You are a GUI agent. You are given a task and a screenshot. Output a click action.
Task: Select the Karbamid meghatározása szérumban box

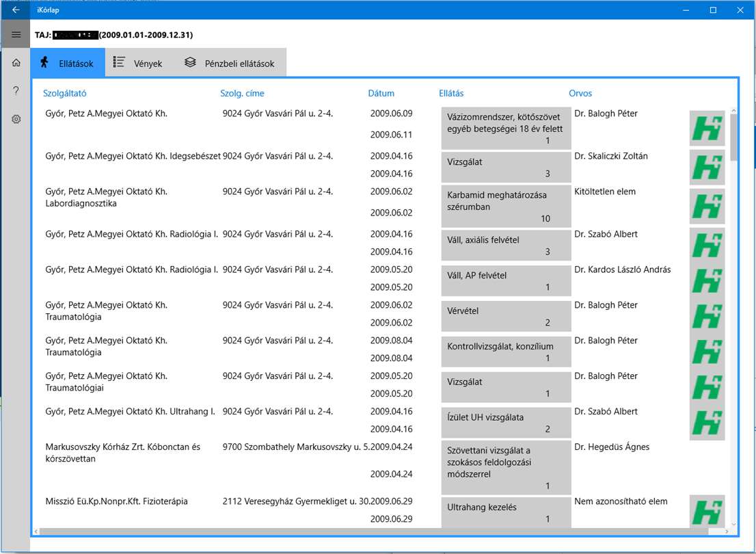point(506,206)
